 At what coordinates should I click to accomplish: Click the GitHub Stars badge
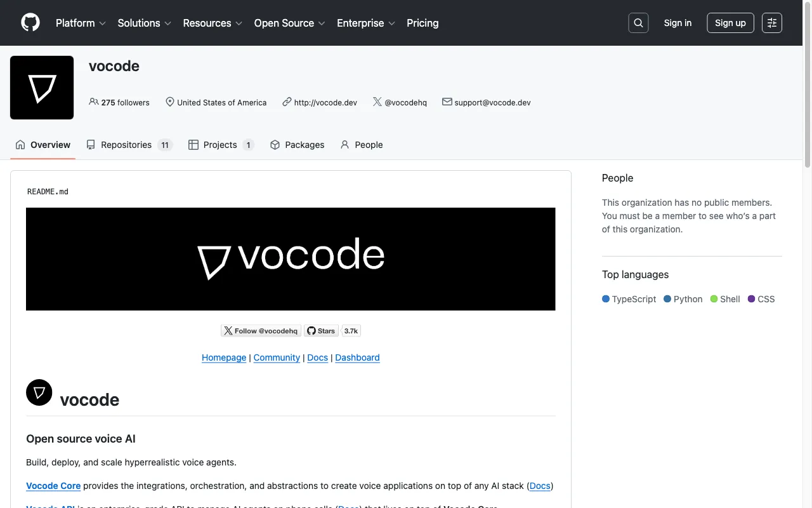coord(321,331)
